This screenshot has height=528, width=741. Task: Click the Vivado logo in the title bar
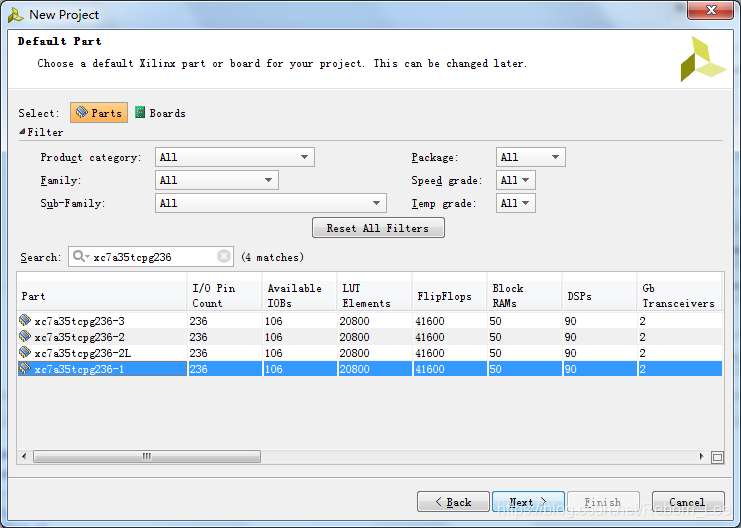(15, 15)
